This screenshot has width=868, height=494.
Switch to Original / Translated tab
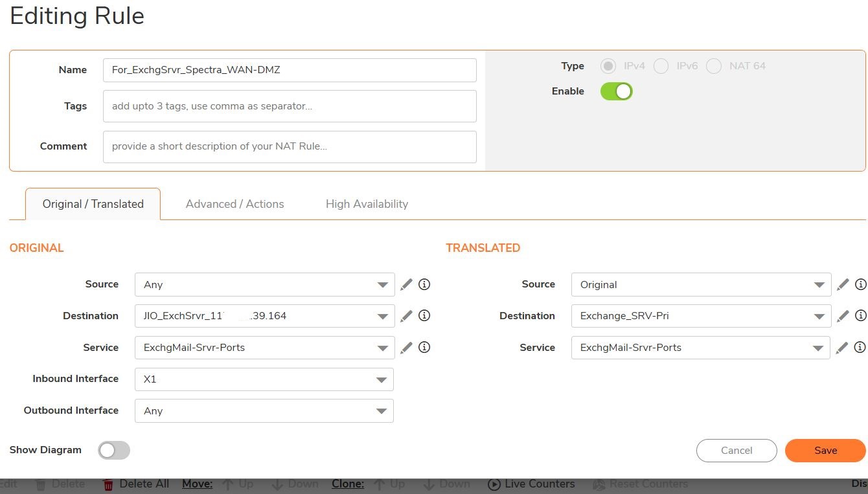[x=93, y=204]
